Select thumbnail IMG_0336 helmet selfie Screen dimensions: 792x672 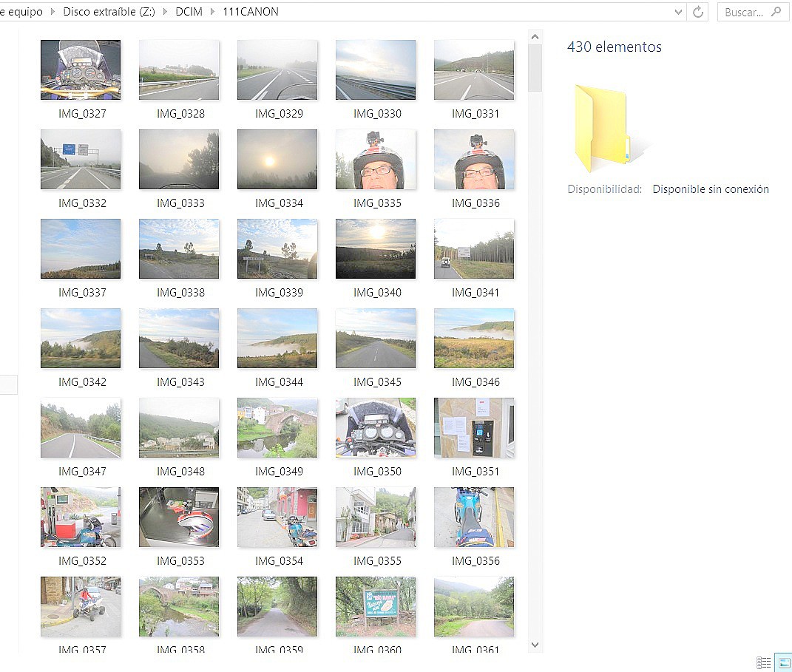tap(474, 159)
